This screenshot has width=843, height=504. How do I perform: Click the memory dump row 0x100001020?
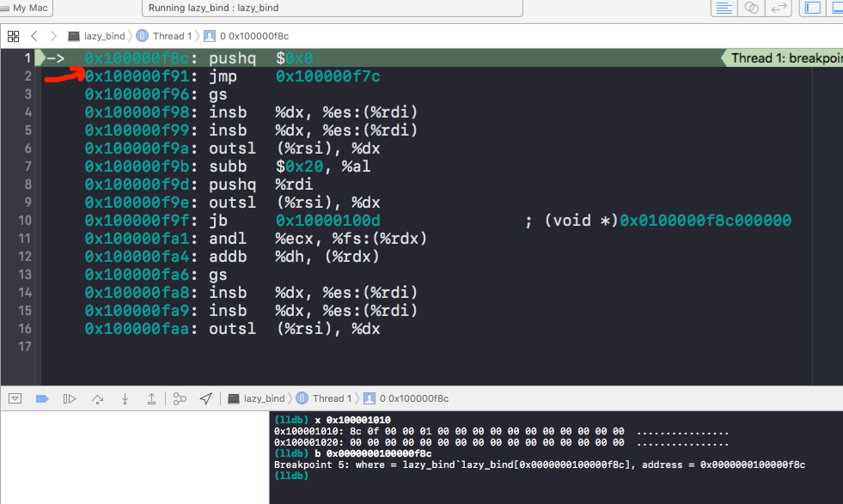tap(501, 442)
